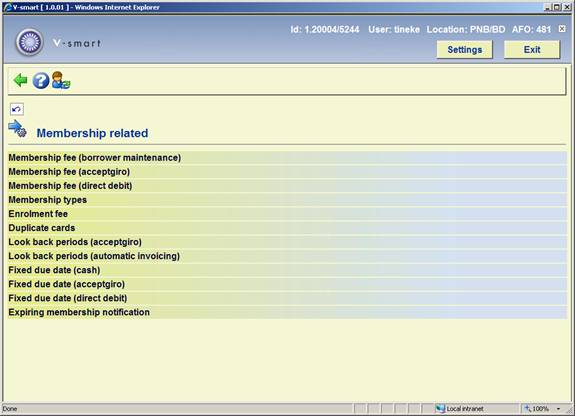Open Enrolment fee item

(x=287, y=214)
